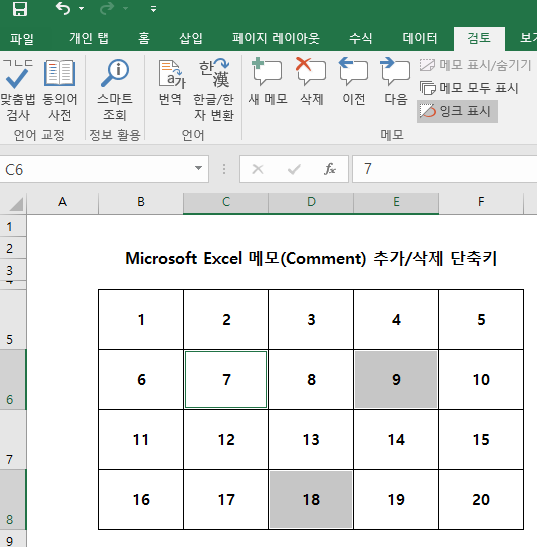
Task: Select the cell containing 15
Action: tap(481, 439)
